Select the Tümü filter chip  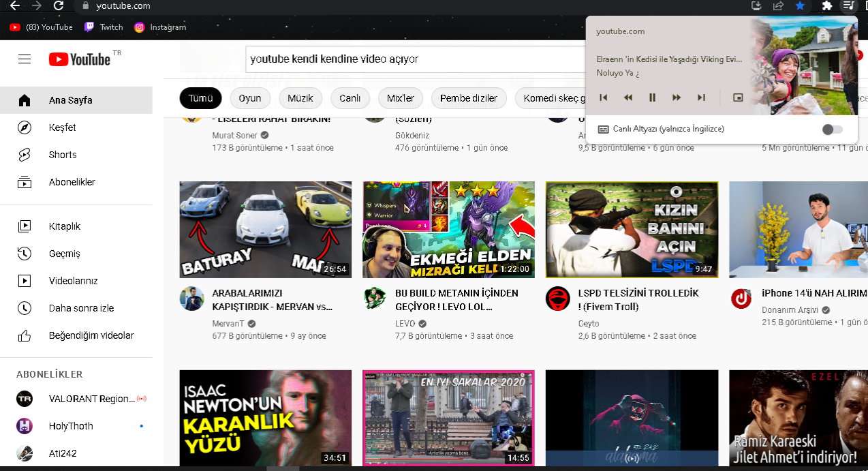(201, 98)
